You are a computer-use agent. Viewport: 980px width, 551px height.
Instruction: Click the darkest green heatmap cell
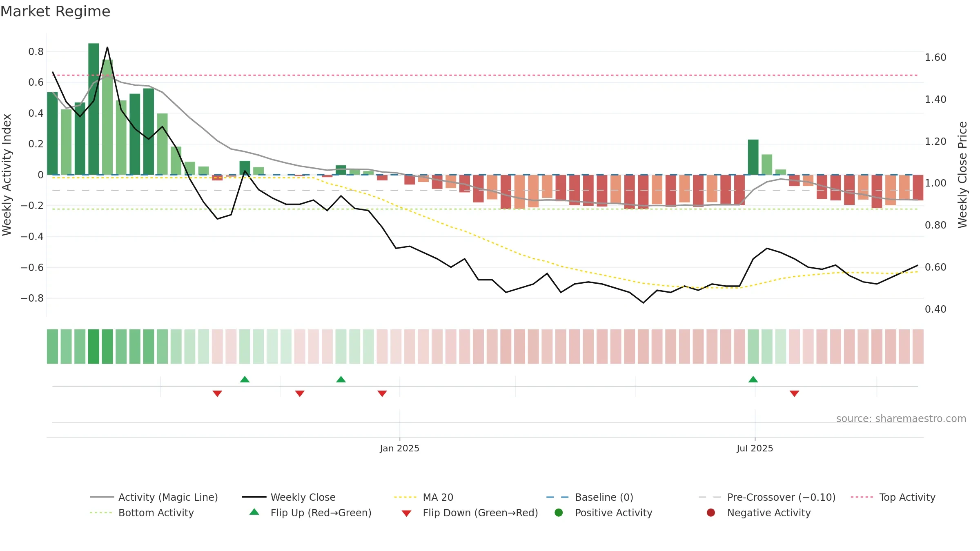[94, 347]
